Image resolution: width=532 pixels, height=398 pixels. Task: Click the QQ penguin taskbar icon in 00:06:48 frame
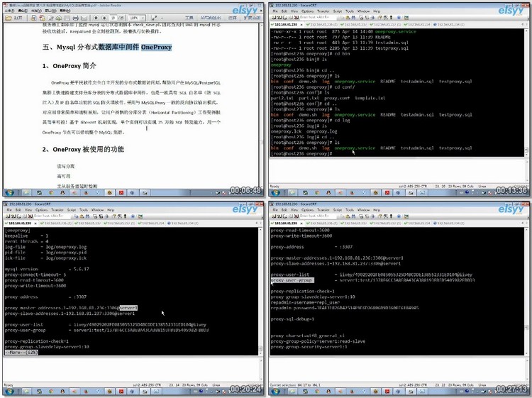tap(62, 193)
